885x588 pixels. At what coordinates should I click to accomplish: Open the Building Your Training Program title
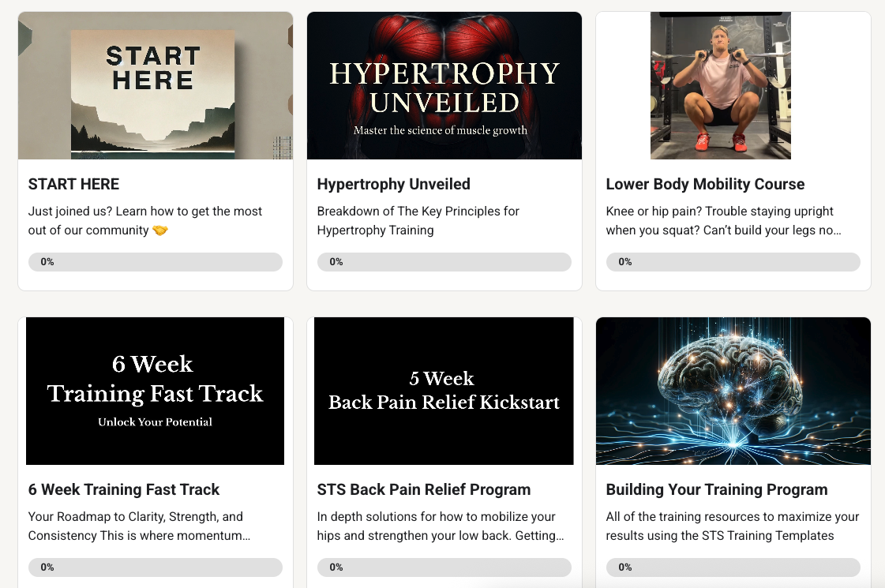717,489
